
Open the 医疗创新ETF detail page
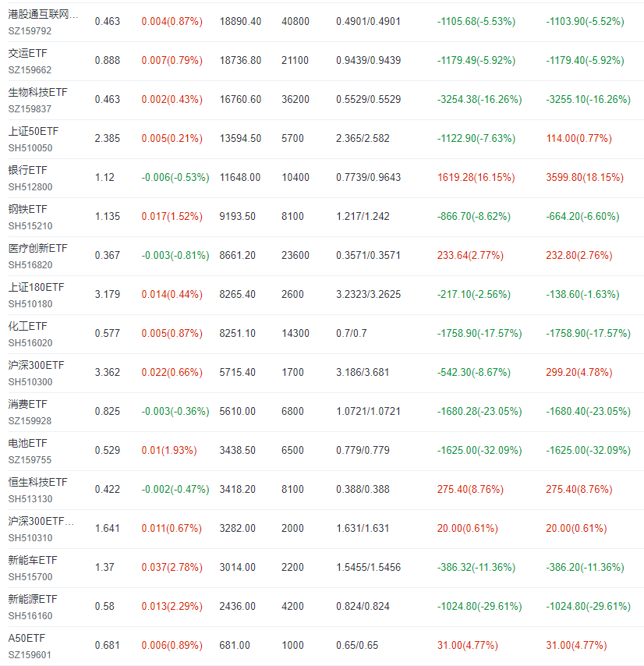35,248
